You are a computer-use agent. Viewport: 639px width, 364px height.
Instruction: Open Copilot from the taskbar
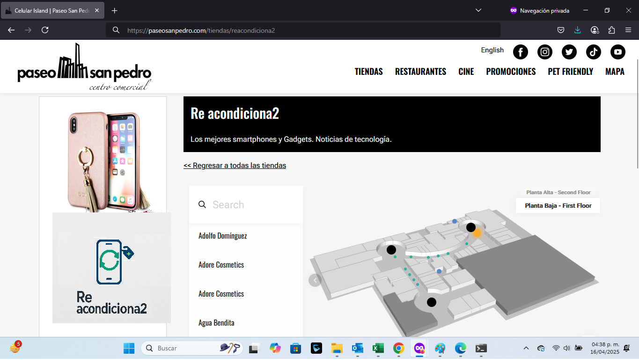[x=275, y=349]
